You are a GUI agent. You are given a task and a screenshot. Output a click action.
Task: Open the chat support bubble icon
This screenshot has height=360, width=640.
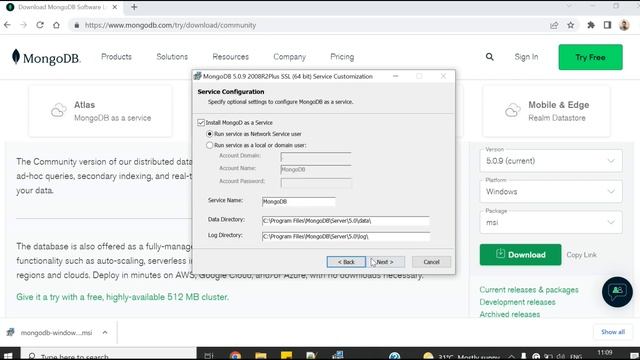(x=617, y=291)
